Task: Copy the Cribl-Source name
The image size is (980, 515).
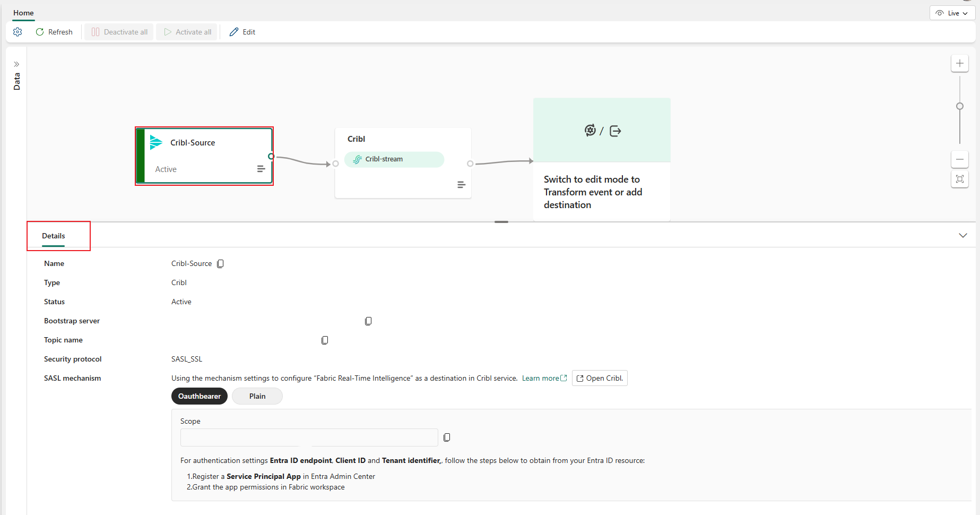Action: (220, 264)
